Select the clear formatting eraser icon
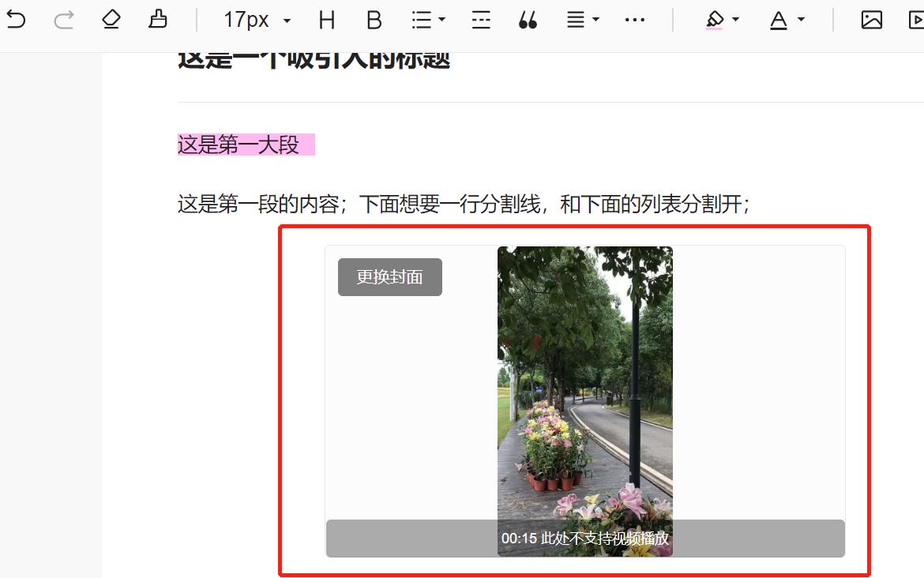924x578 pixels. 111,20
